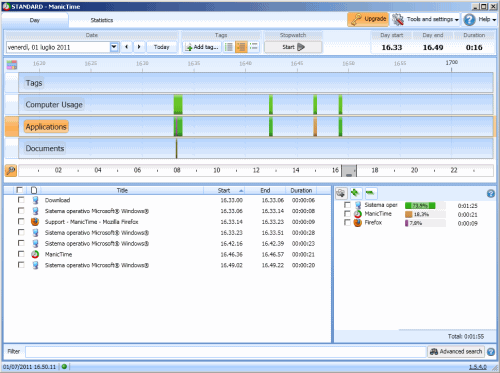This screenshot has height=373, width=500.
Task: Click the first icon in summary toolbar
Action: (341, 193)
